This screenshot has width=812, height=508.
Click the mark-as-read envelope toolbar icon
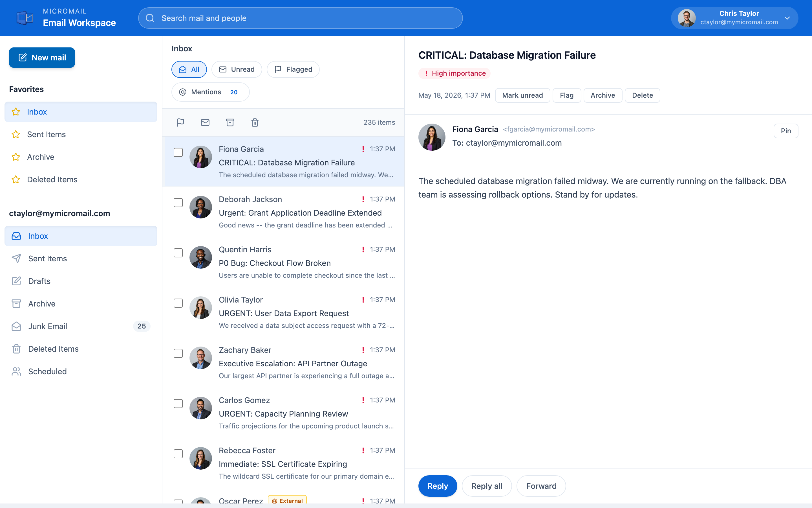coord(205,122)
